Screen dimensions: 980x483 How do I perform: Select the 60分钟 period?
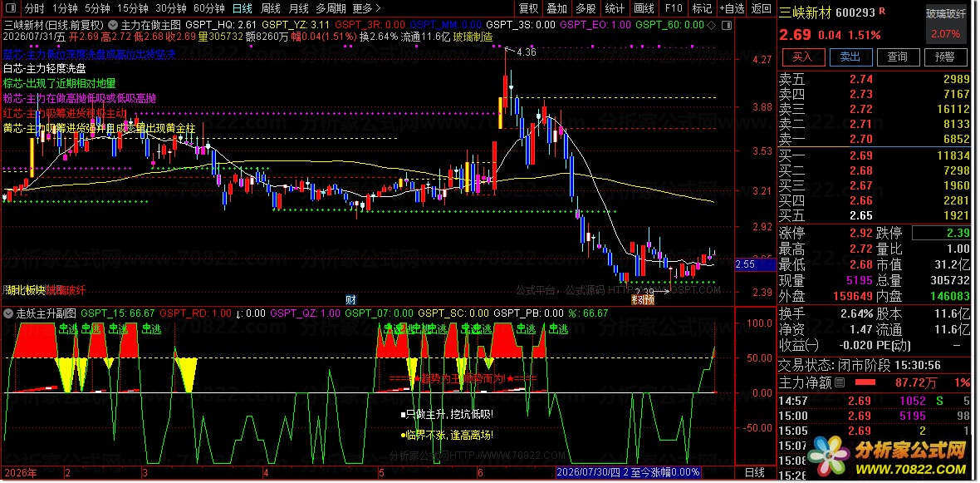pyautogui.click(x=208, y=9)
